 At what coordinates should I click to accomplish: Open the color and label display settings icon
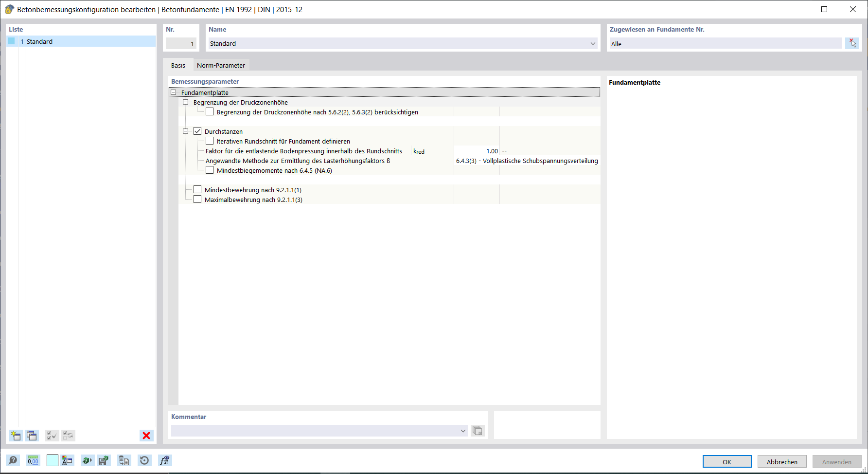tap(68, 460)
